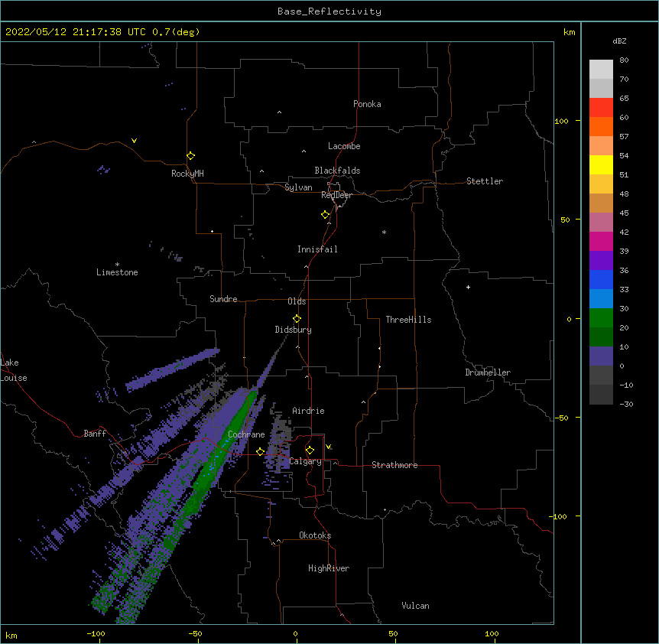Select the royal blue 33-36 dBZ swatch
Viewport: 659px width, 644px height.
click(x=601, y=279)
